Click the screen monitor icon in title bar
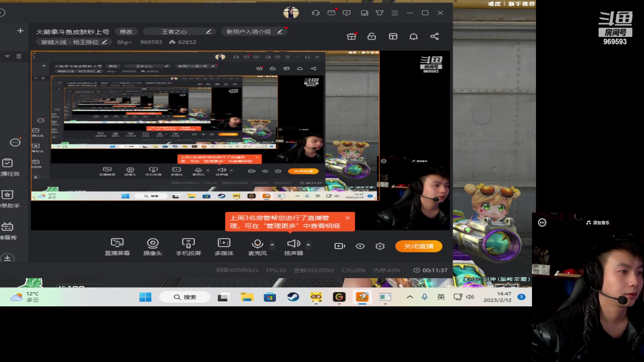Viewport: 644px width, 362px height. coord(346,13)
